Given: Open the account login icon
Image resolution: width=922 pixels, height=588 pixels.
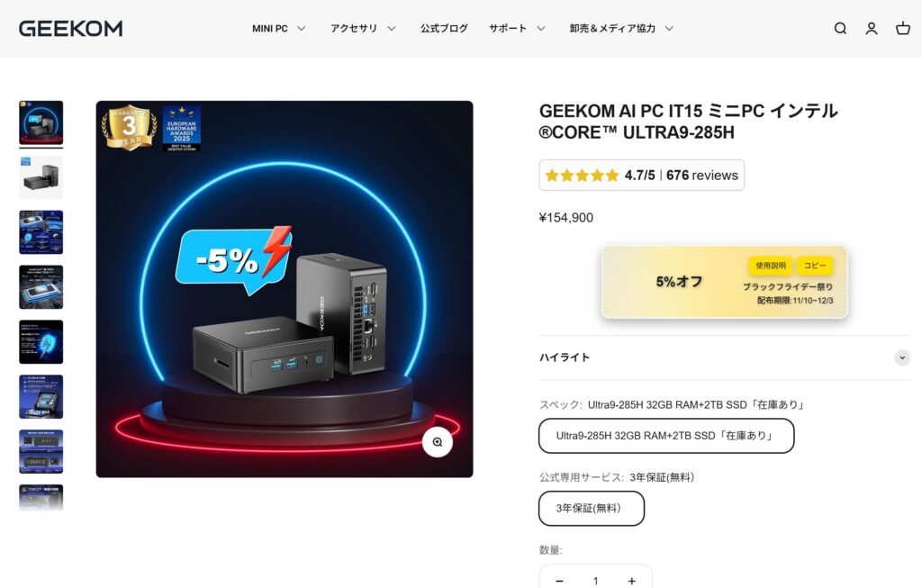Looking at the screenshot, I should tap(871, 28).
